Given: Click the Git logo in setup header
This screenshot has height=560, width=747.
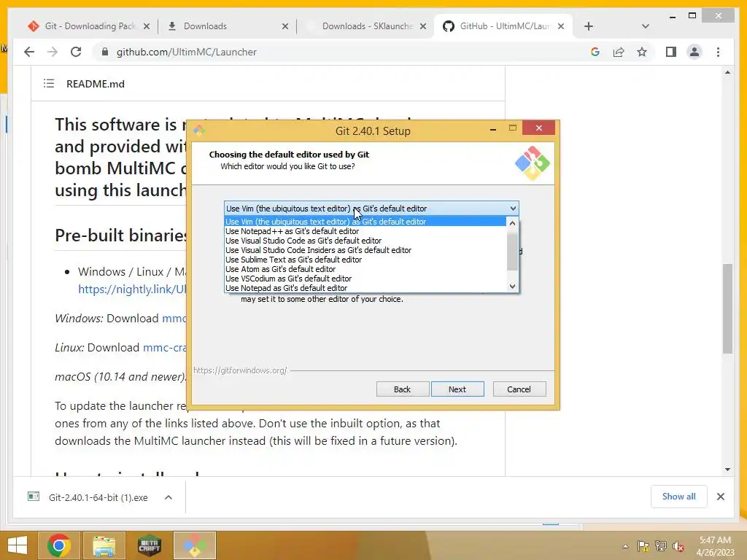Looking at the screenshot, I should point(532,163).
